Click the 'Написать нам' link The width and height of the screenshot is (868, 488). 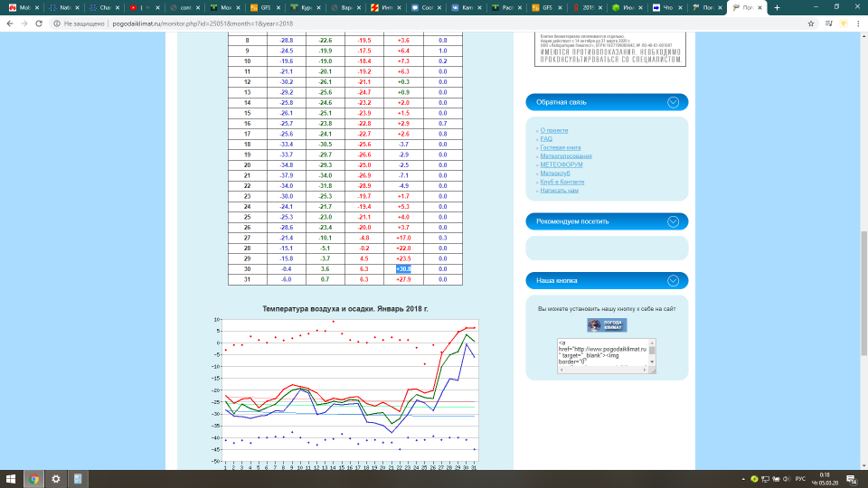(559, 191)
